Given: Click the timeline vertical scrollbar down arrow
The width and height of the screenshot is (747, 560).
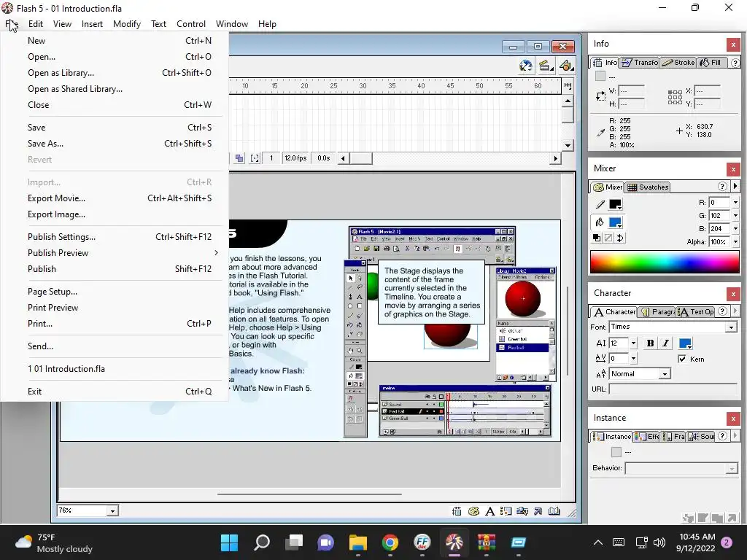Looking at the screenshot, I should tap(568, 146).
